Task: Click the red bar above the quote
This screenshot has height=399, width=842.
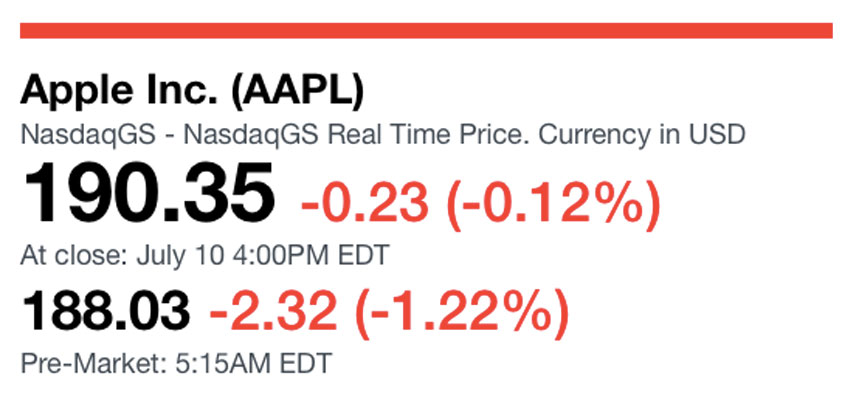Action: tap(426, 31)
